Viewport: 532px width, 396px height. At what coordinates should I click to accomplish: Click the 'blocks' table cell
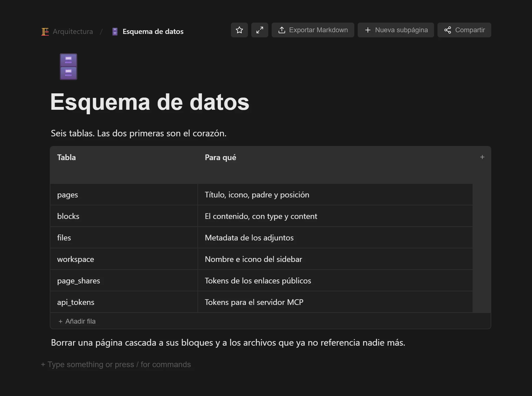[x=124, y=216]
